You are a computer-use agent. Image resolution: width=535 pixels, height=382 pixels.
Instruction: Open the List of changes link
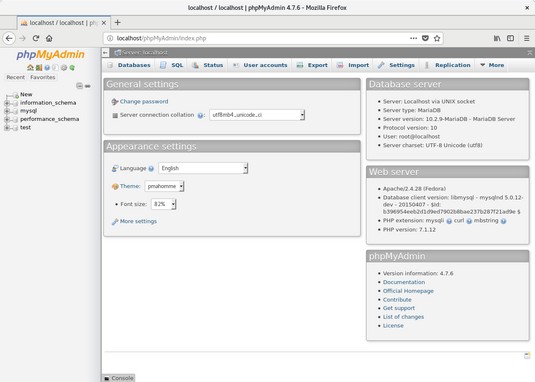[403, 317]
